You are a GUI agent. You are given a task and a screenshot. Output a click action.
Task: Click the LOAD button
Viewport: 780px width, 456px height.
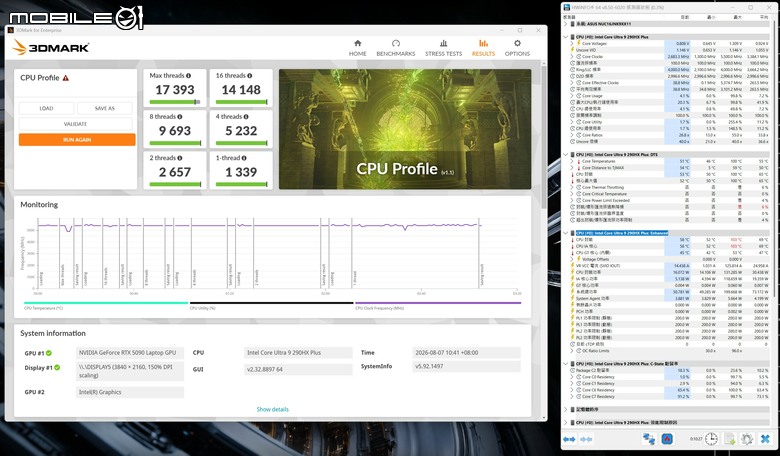(x=46, y=108)
